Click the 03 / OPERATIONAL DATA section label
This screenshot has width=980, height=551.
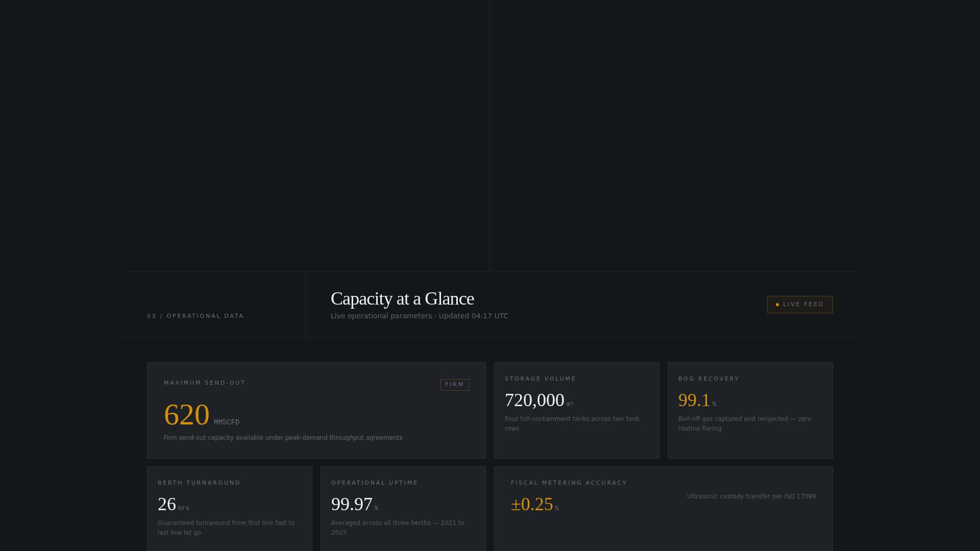(x=195, y=316)
